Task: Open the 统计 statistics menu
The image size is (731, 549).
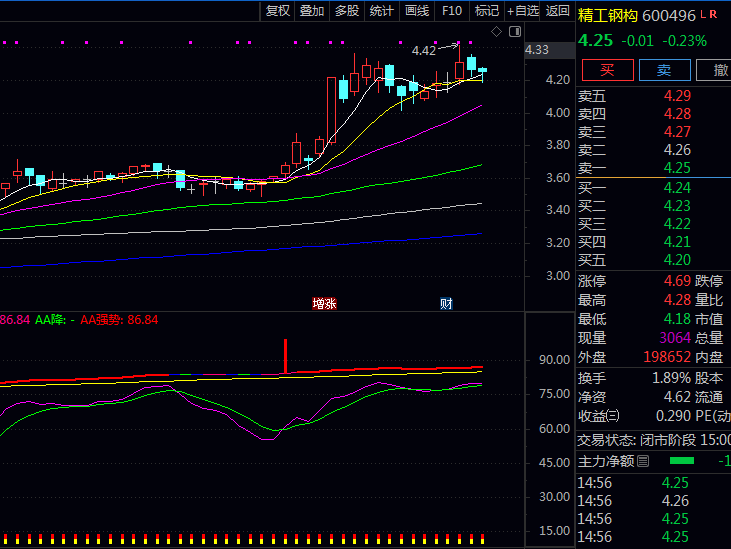Action: point(382,11)
